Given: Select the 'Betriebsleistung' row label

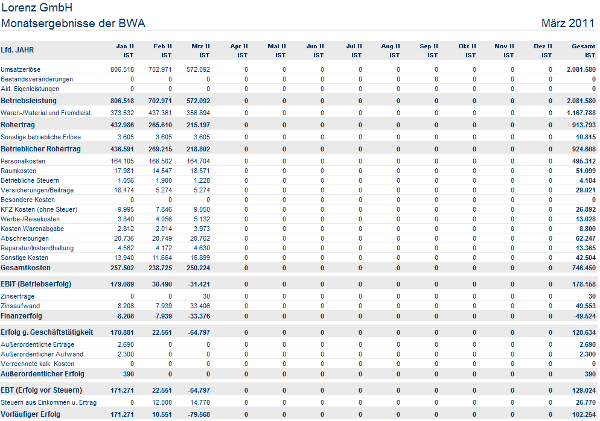Looking at the screenshot, I should click(29, 101).
